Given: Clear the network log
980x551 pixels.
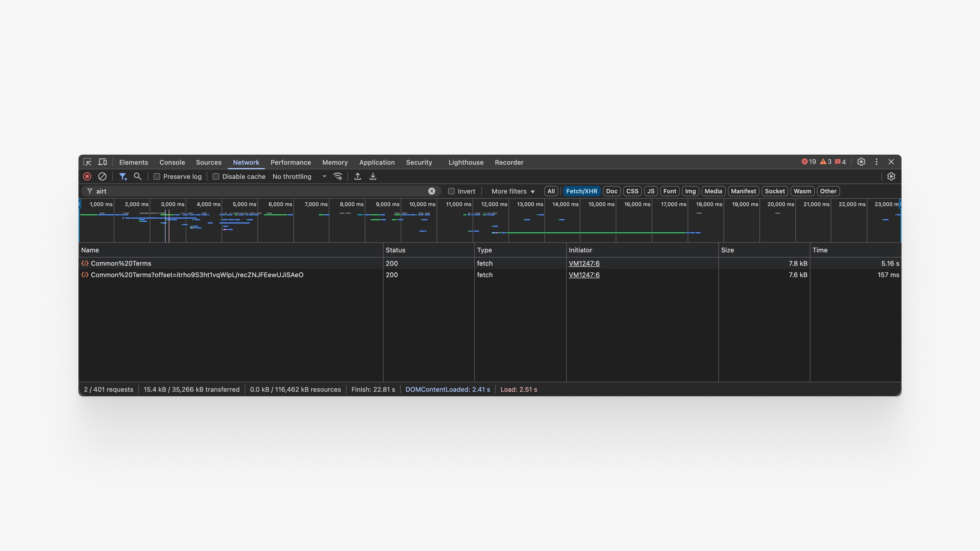Looking at the screenshot, I should tap(102, 177).
